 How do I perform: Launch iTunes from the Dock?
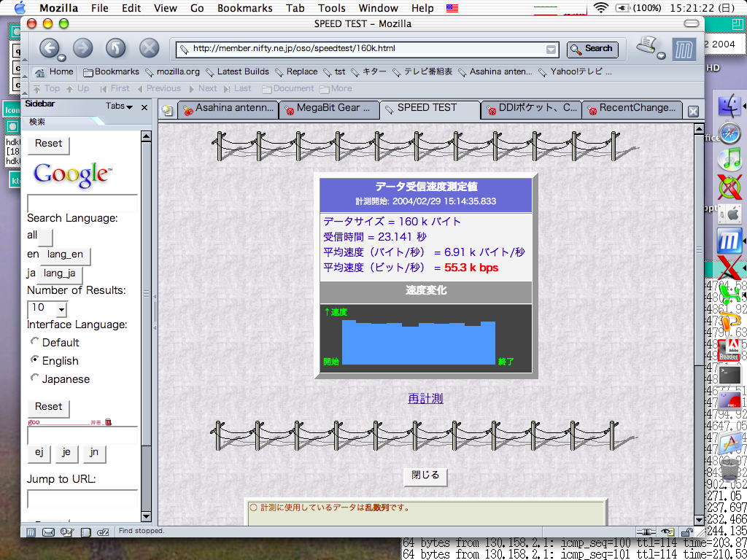[729, 160]
